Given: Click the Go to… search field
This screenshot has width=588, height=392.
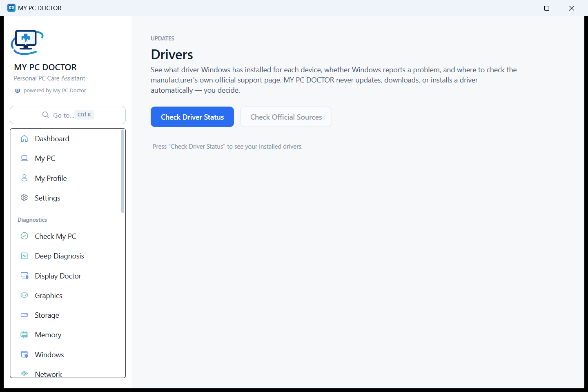Looking at the screenshot, I should (68, 115).
